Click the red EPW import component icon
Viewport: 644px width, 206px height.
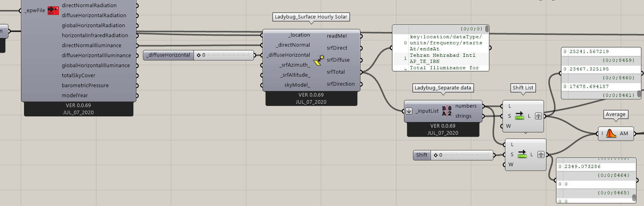53,10
